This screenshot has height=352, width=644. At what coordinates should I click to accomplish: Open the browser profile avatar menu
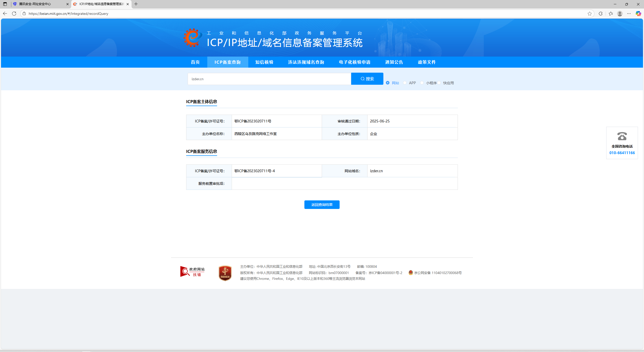(620, 14)
